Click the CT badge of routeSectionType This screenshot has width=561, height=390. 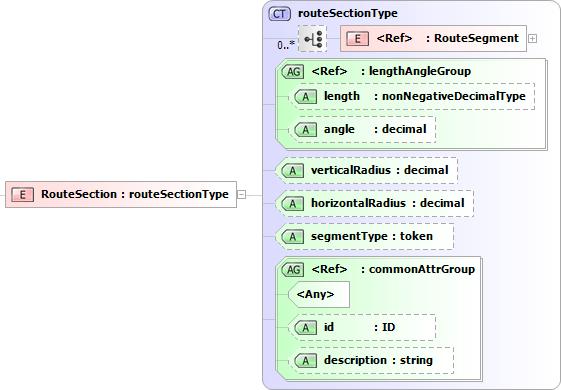tap(279, 14)
